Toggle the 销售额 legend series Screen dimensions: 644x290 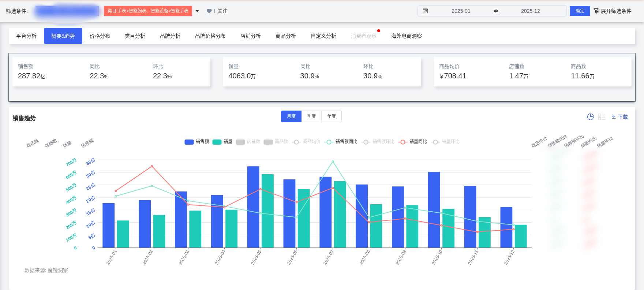[x=197, y=142]
